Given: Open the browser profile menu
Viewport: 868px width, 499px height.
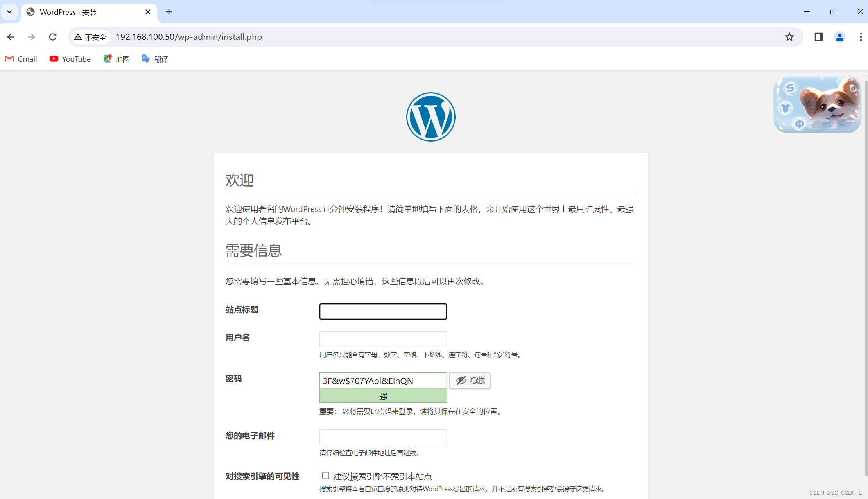Looking at the screenshot, I should coord(840,37).
